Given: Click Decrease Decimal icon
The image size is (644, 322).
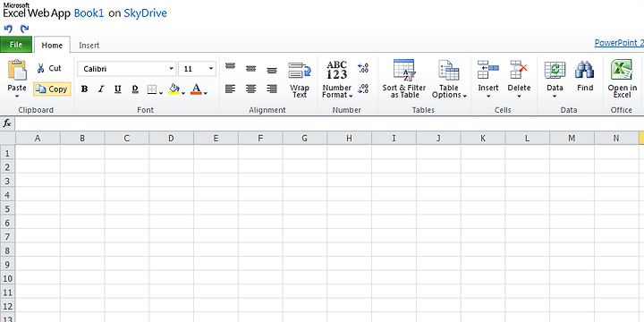Looking at the screenshot, I should (x=363, y=89).
